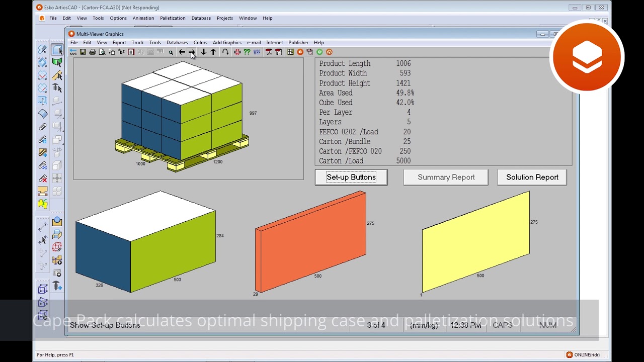This screenshot has width=644, height=362.
Task: Open the Animation menu in ArtiosCAD
Action: [143, 18]
